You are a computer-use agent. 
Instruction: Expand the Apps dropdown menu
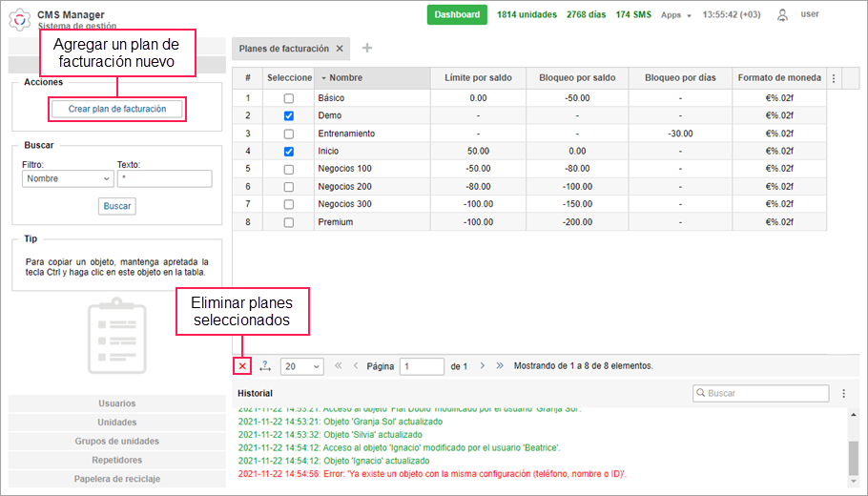pyautogui.click(x=676, y=15)
